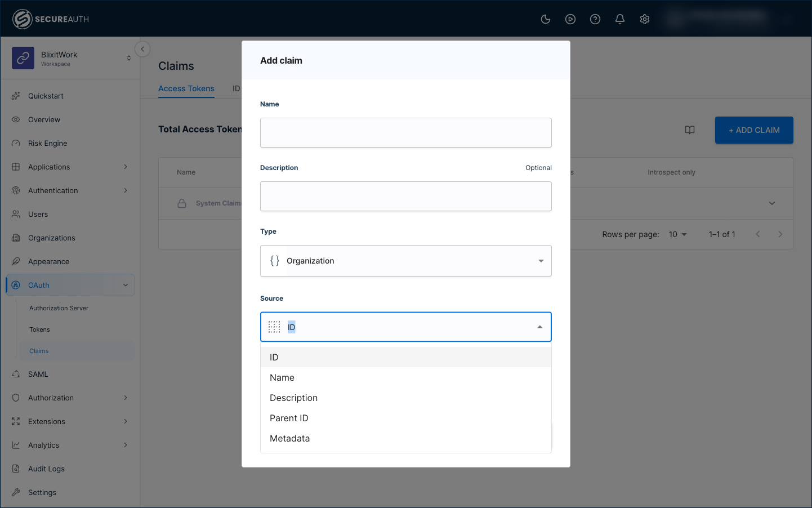Toggle dark mode moon icon
The width and height of the screenshot is (812, 508).
coord(546,19)
